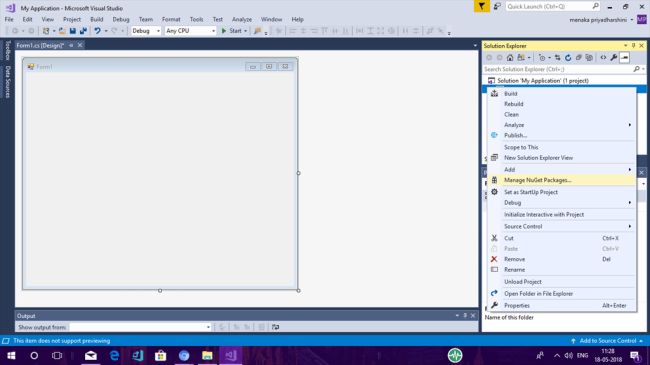Click the New Project toolbar icon

click(x=46, y=31)
